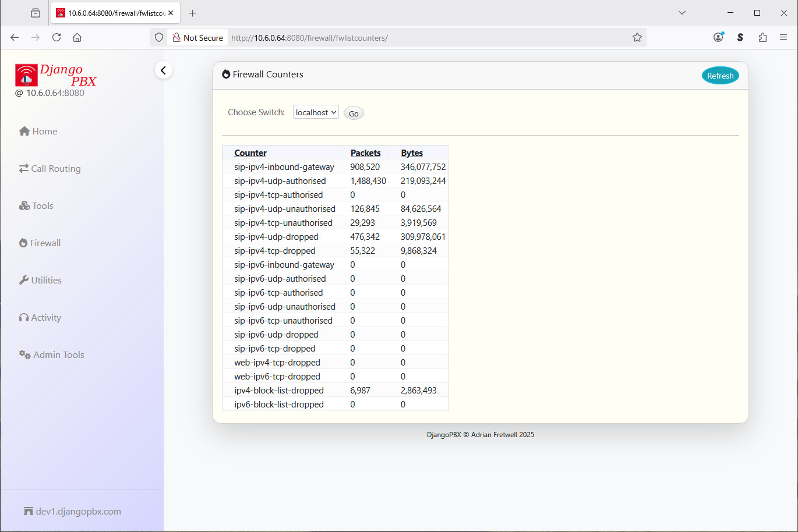Click the shield tracking protection icon

point(159,38)
